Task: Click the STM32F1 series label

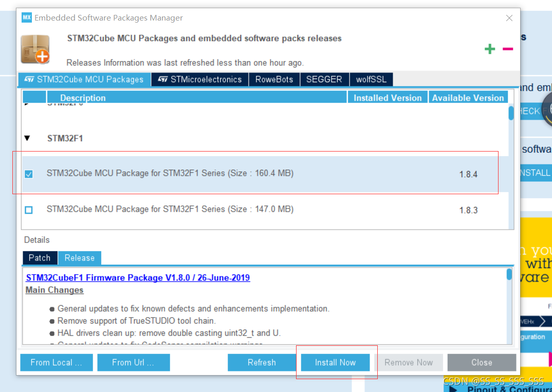Action: pos(65,138)
